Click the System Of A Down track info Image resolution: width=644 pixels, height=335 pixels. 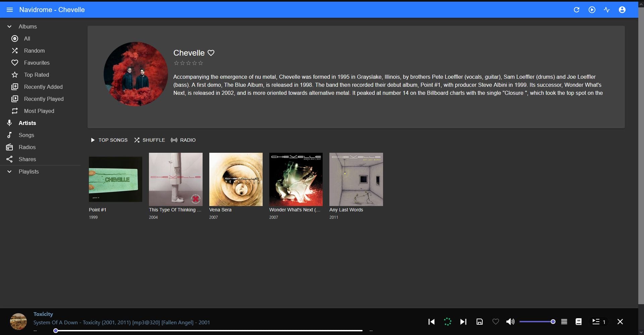click(x=122, y=322)
